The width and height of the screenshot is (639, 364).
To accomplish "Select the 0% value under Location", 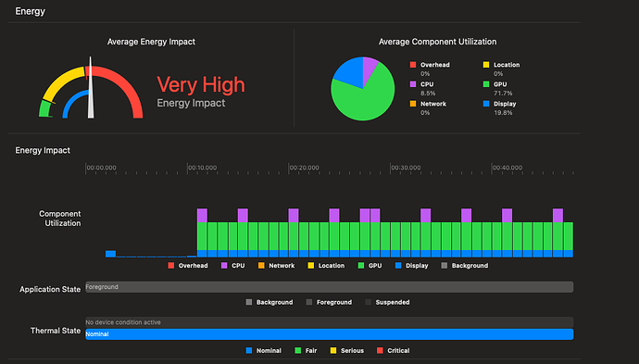I will click(x=498, y=73).
